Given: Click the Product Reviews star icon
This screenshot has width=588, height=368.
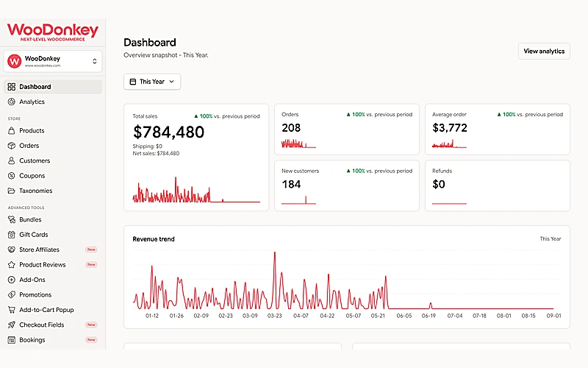Looking at the screenshot, I should [x=12, y=265].
